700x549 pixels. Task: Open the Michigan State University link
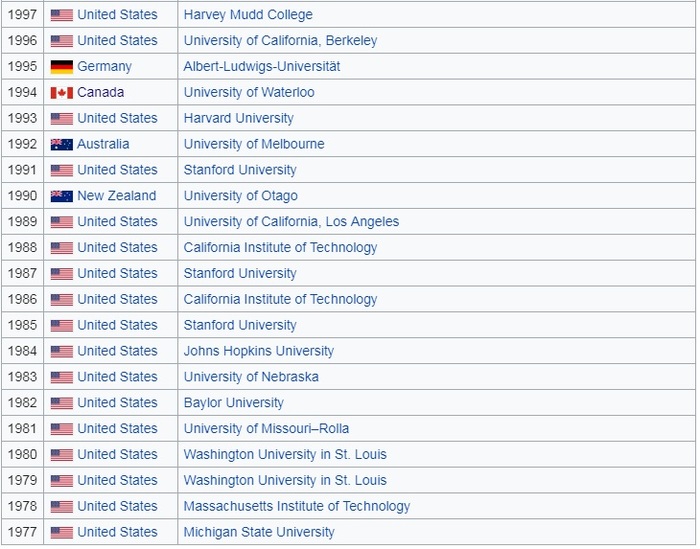[x=259, y=532]
